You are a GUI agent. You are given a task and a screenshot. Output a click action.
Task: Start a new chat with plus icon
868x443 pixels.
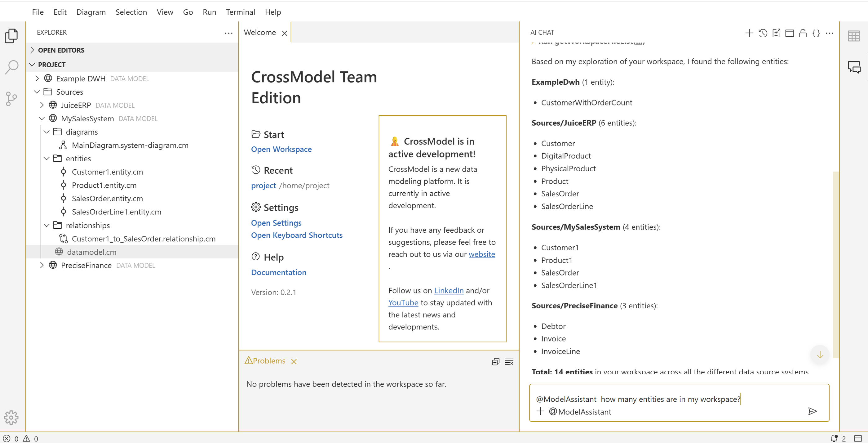tap(749, 33)
